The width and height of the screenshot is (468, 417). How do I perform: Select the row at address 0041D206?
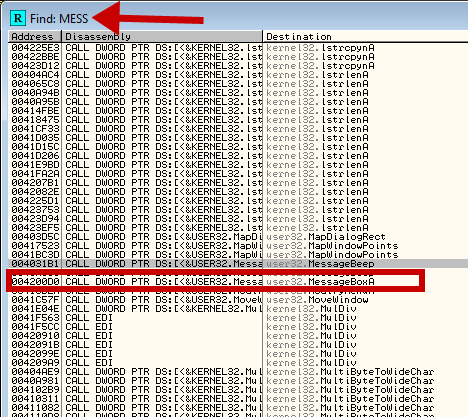[238, 156]
